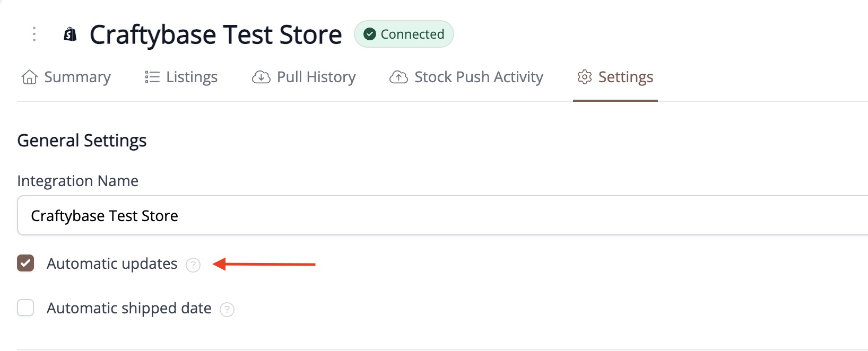Click the Summary home icon
This screenshot has width=868, height=351.
tap(30, 77)
